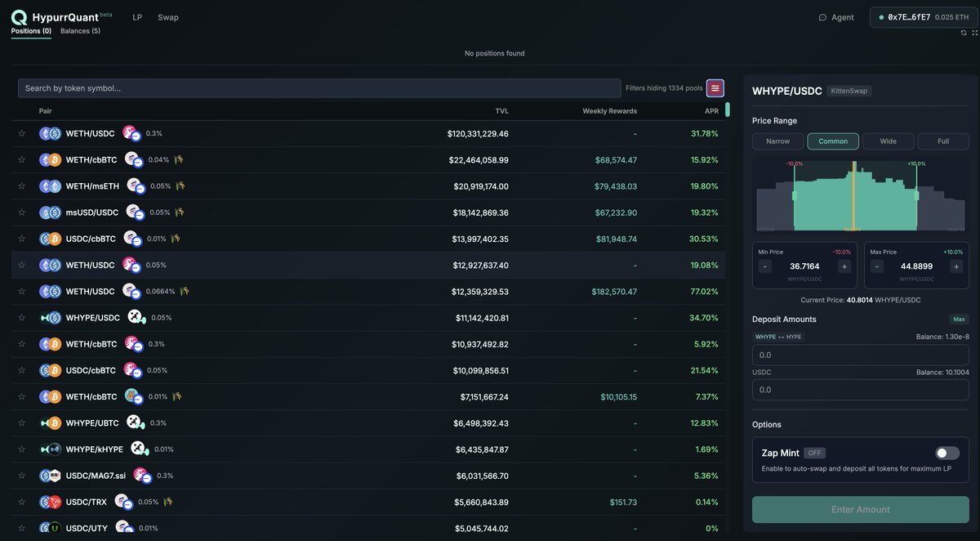Image resolution: width=980 pixels, height=541 pixels.
Task: Click the USDC deposit amount field
Action: [x=861, y=390]
